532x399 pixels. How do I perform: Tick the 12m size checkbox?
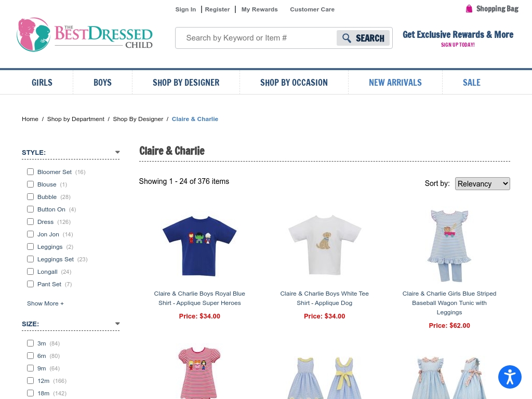[31, 381]
